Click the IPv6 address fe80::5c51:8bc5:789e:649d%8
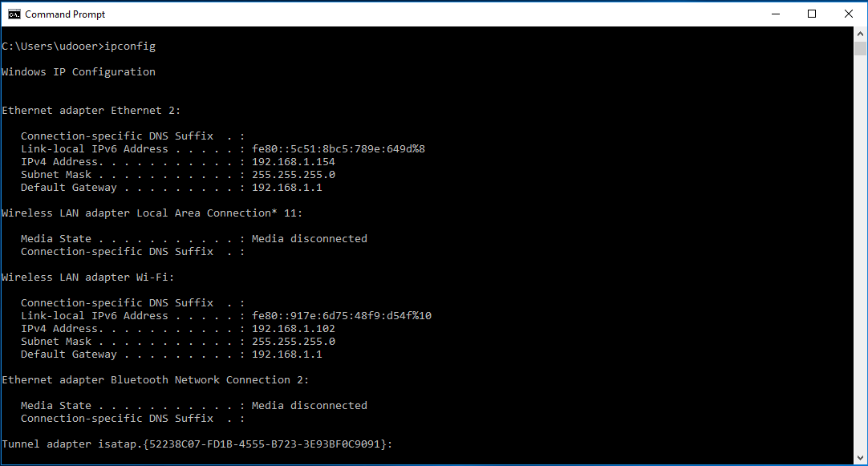868x466 pixels. pyautogui.click(x=339, y=149)
